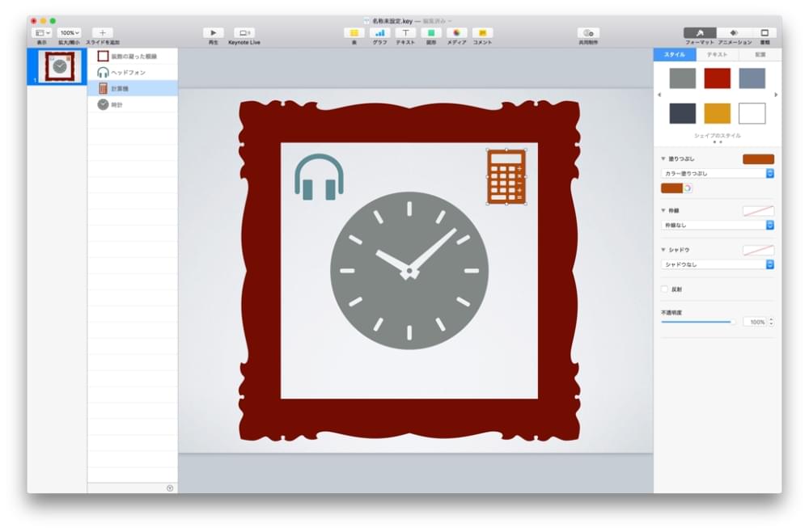
Task: Click the スライドを追加 (add slide) button
Action: tap(102, 33)
